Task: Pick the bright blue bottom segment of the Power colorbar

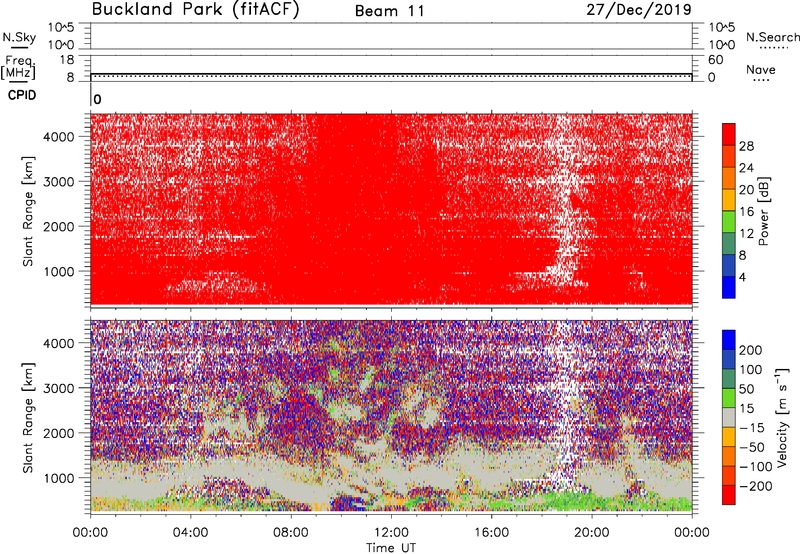Action: (729, 288)
